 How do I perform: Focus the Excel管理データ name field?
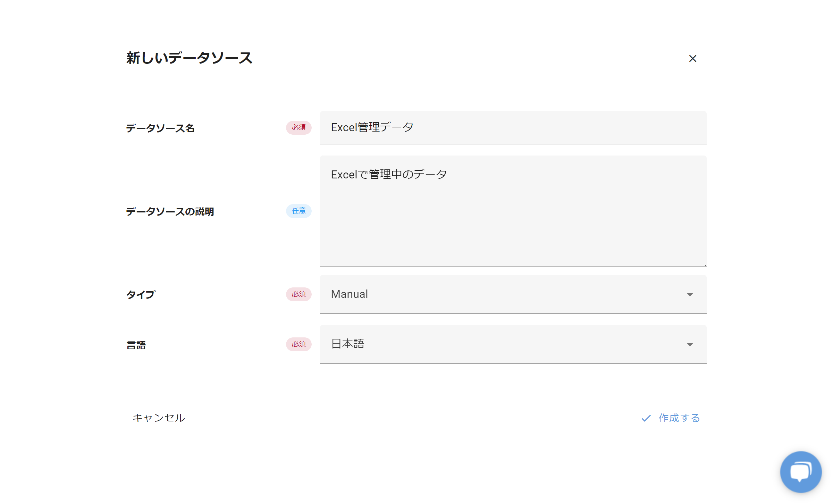pos(513,128)
